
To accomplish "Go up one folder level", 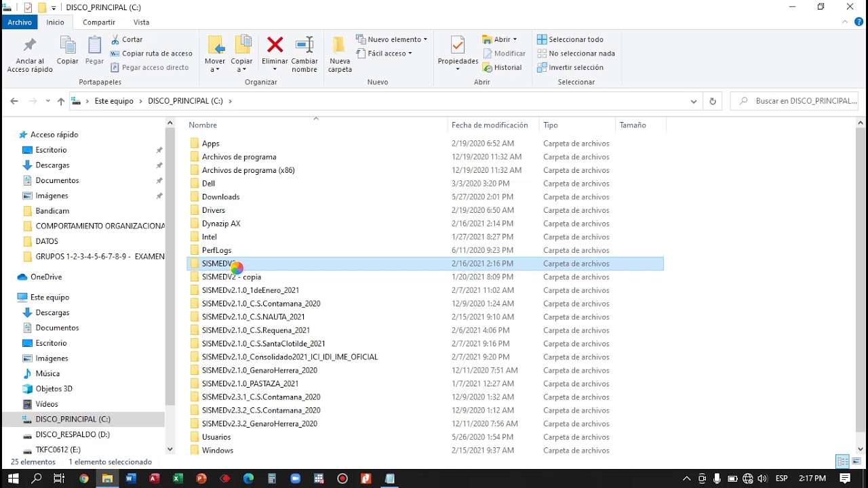I will click(61, 101).
